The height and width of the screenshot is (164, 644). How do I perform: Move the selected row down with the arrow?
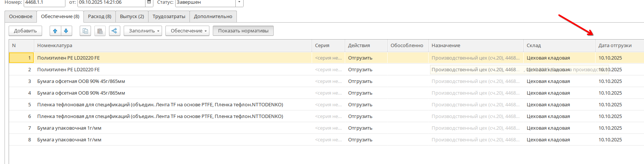[66, 31]
